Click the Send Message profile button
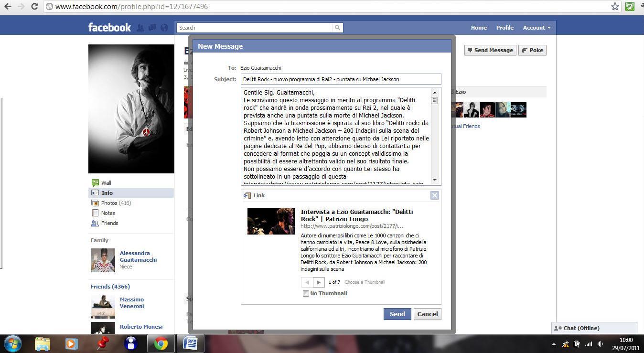Screen dimensions: 644x353 [x=490, y=50]
